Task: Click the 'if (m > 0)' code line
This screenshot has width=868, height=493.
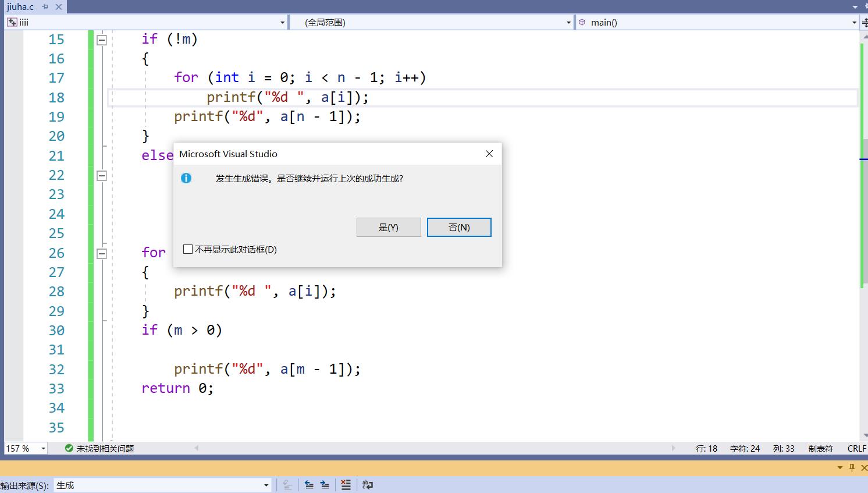Action: (182, 330)
